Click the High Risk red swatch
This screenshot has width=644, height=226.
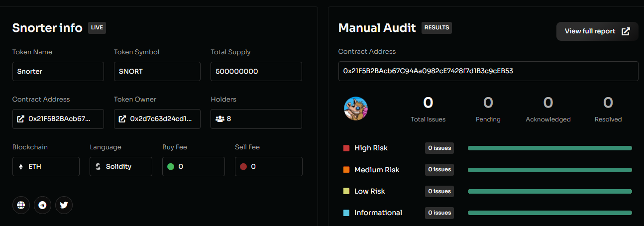[x=346, y=148]
